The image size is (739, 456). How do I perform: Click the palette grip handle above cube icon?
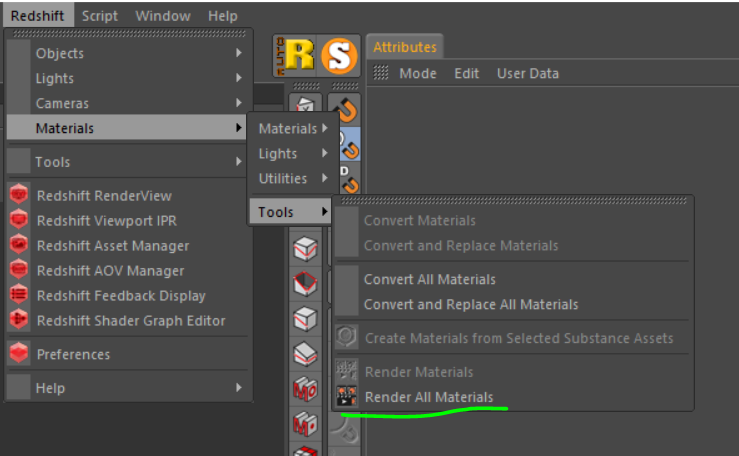[x=306, y=86]
